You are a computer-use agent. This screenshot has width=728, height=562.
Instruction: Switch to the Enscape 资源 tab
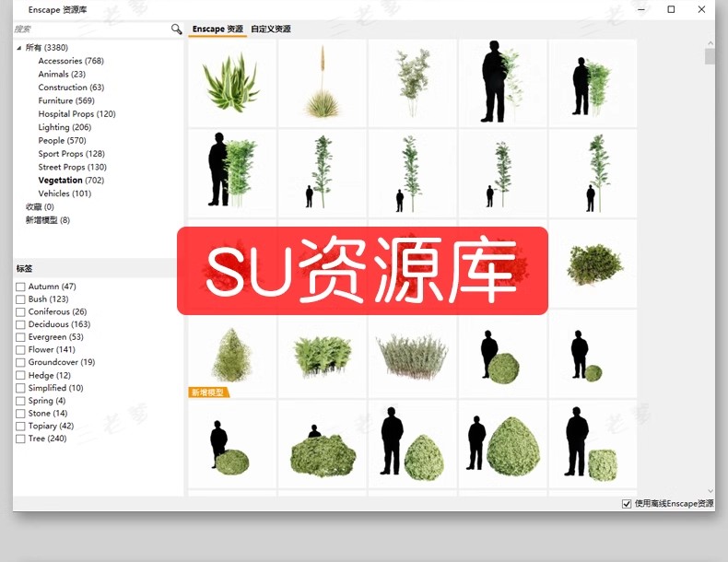[x=217, y=29]
